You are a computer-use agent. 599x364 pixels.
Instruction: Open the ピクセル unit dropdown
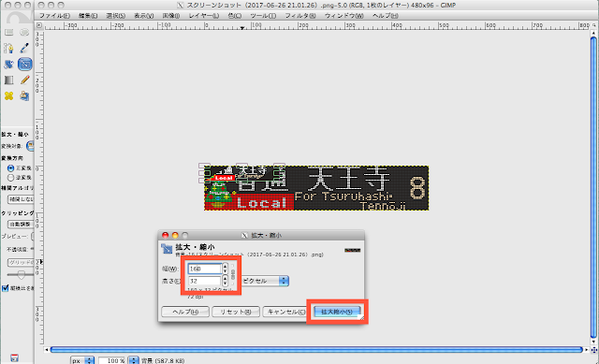(x=265, y=281)
